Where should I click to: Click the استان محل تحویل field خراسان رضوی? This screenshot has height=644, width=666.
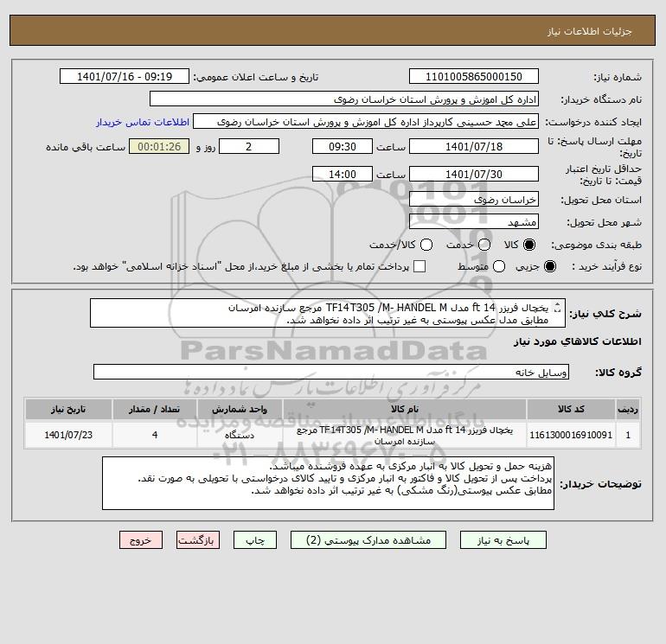click(474, 199)
